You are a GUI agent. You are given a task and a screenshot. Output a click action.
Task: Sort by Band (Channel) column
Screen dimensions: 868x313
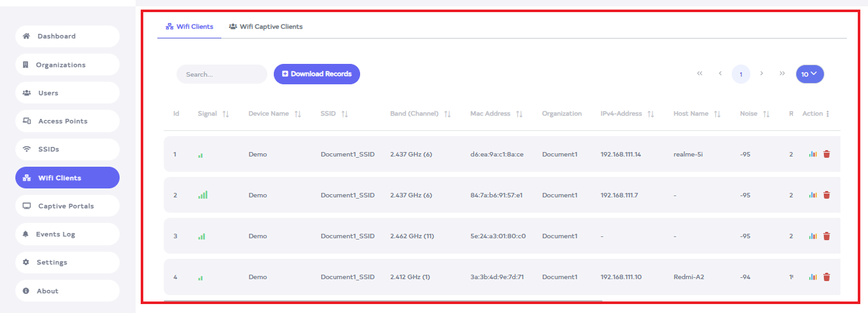(x=448, y=114)
